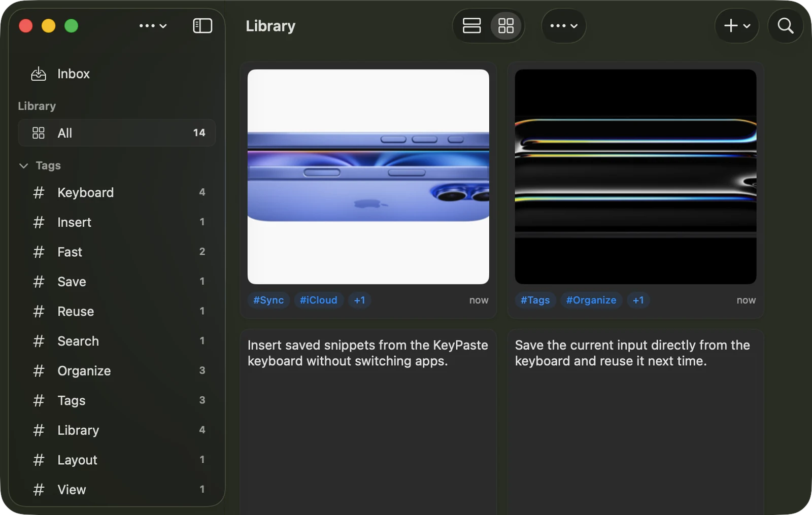Filter by Keyboard tag label
812x515 pixels.
click(x=86, y=193)
